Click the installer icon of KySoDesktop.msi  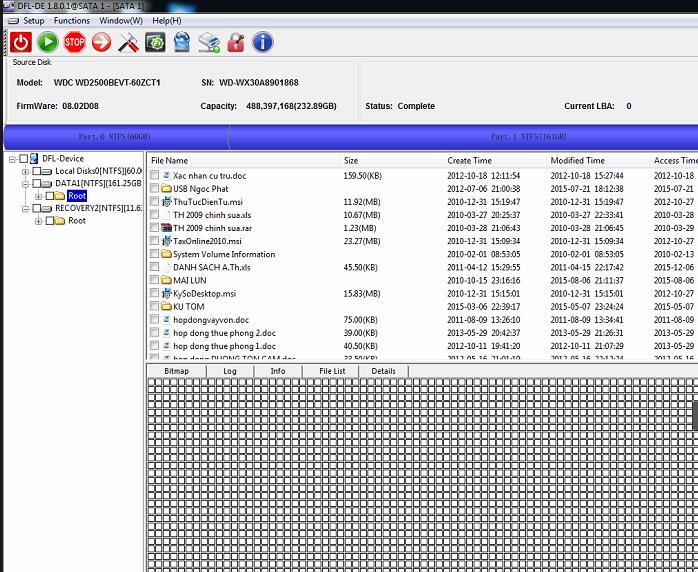pos(166,293)
